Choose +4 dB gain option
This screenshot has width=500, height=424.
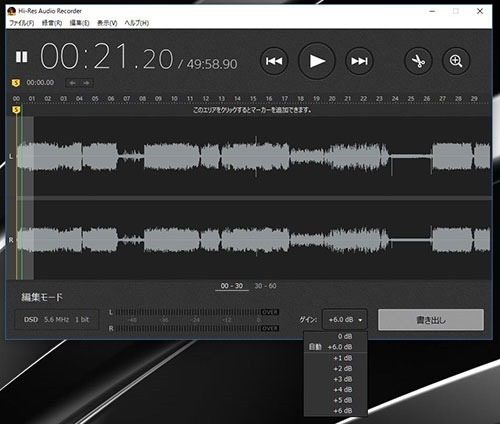tap(336, 390)
